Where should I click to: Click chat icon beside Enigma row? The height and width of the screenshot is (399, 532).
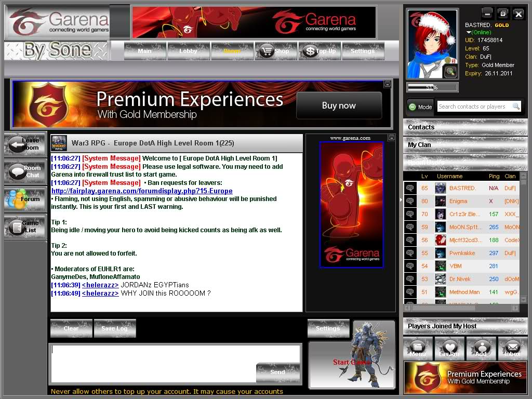pos(410,201)
